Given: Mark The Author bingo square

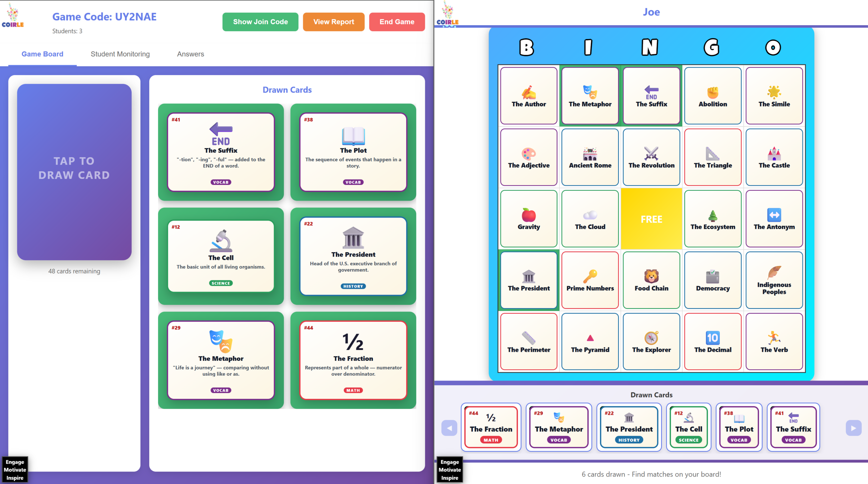Looking at the screenshot, I should (529, 96).
